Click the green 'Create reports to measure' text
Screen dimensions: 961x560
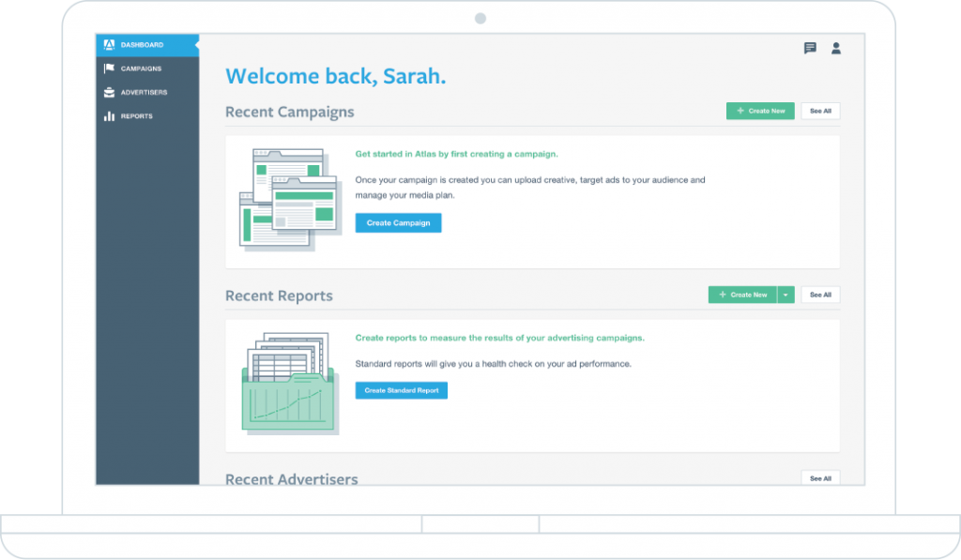499,338
